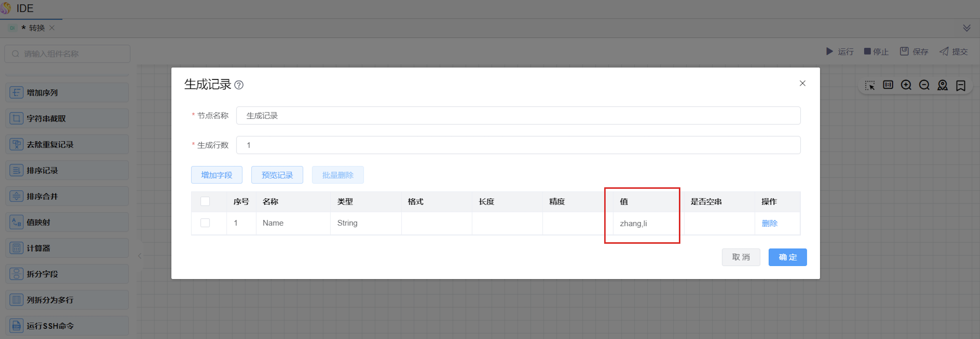Viewport: 980px width, 339px height.
Task: Click the 保存 save icon
Action: coord(904,51)
